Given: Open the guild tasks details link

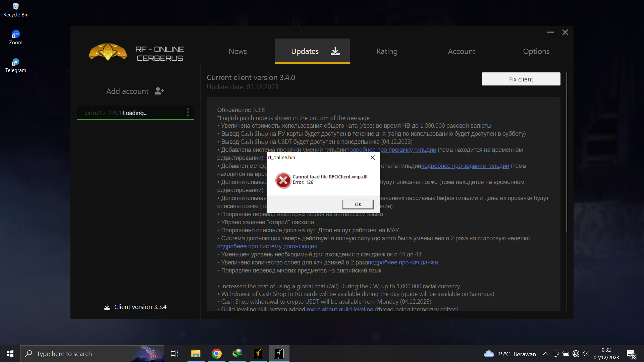Looking at the screenshot, I should pyautogui.click(x=465, y=166).
